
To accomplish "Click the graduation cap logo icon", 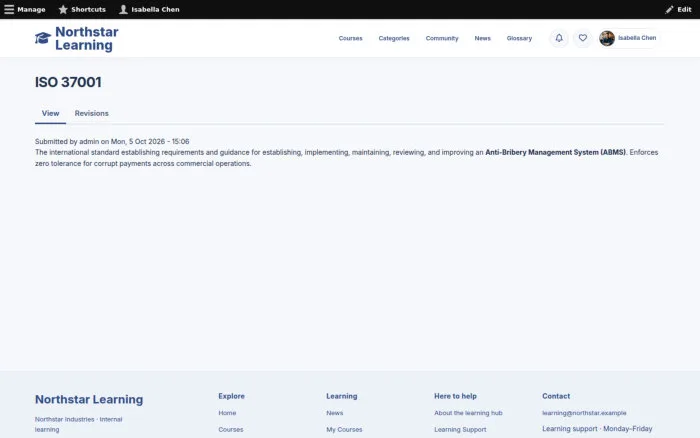I will (x=43, y=38).
